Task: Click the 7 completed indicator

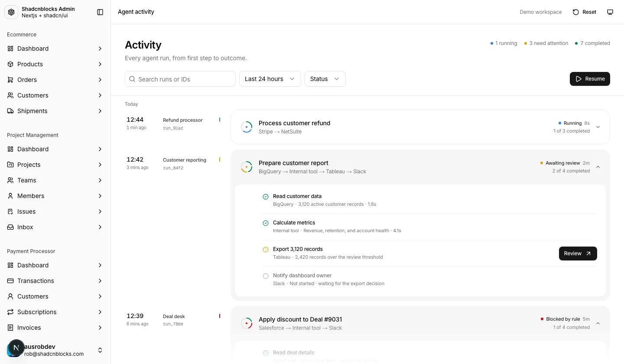Action: 592,43
